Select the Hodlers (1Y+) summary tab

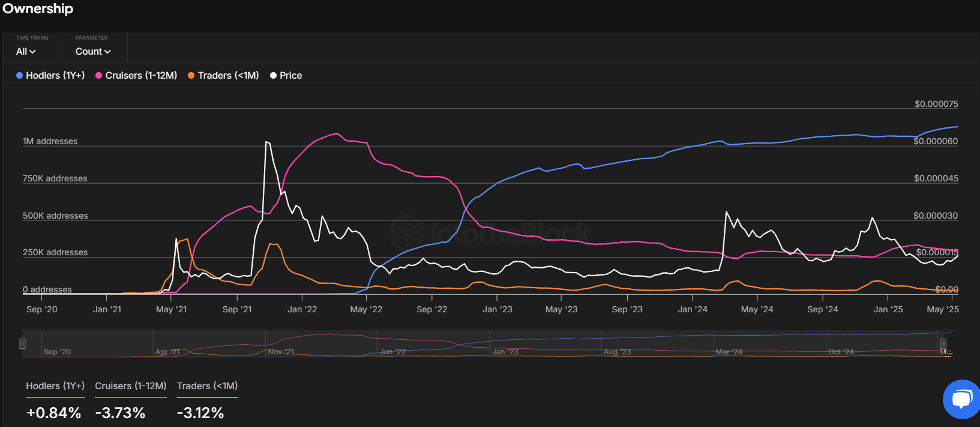click(x=55, y=386)
